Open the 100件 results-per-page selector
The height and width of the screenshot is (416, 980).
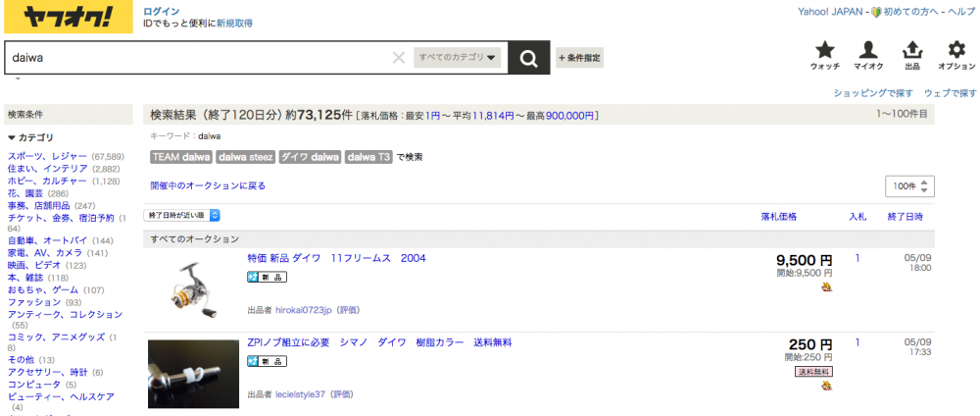coord(909,186)
